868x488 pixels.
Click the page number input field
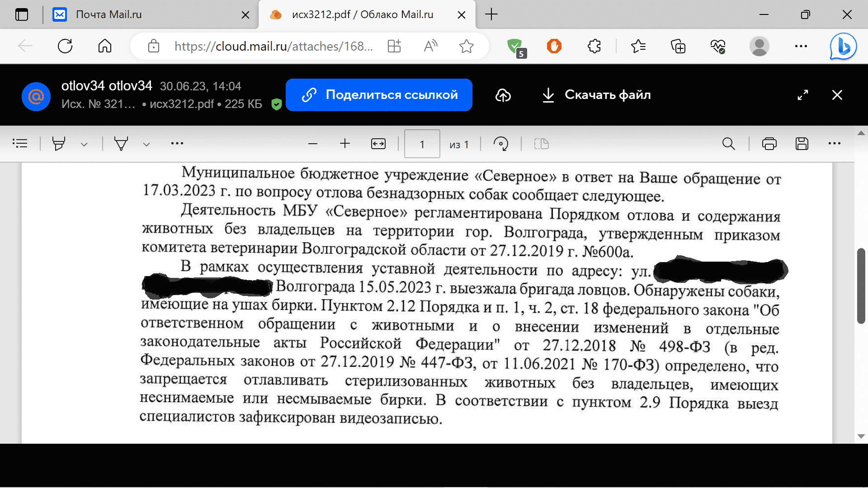422,144
